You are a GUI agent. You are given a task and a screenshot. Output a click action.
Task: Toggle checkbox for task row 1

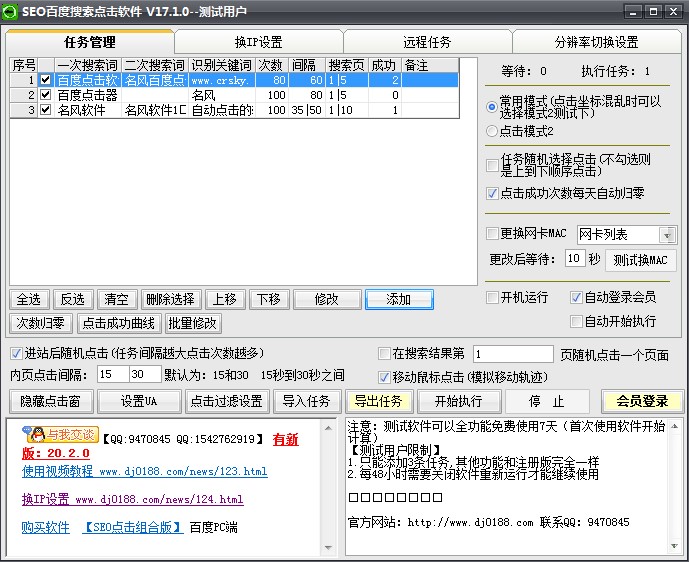[x=45, y=80]
